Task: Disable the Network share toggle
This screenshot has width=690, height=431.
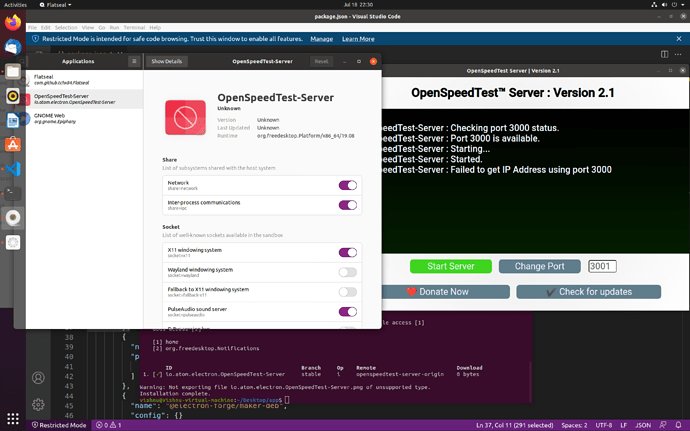Action: click(x=348, y=185)
